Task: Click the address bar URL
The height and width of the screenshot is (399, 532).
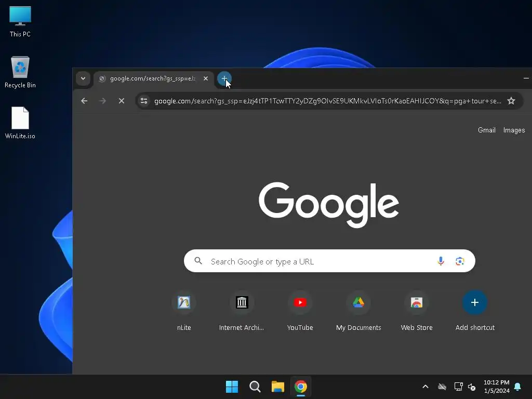Action: [x=327, y=101]
